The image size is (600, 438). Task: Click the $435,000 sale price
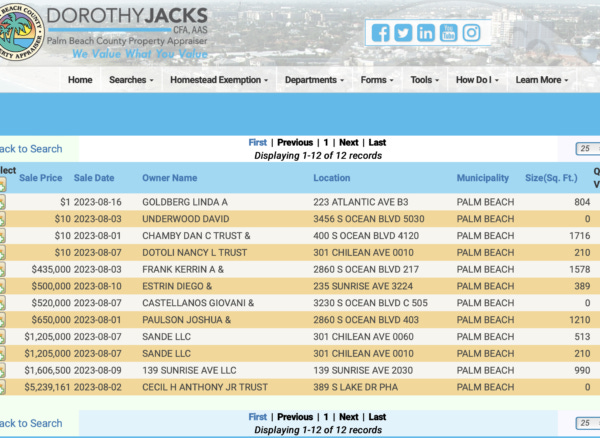click(x=51, y=269)
